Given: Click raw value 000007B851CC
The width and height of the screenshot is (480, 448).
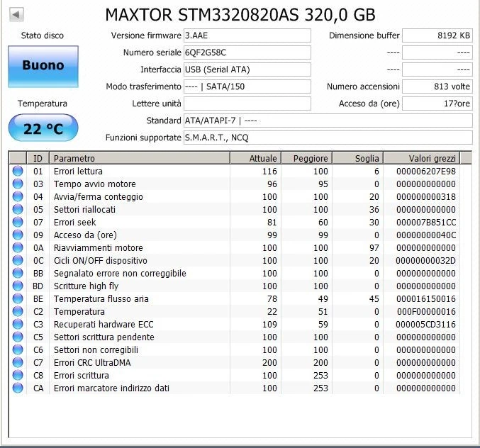Looking at the screenshot, I should tap(426, 223).
